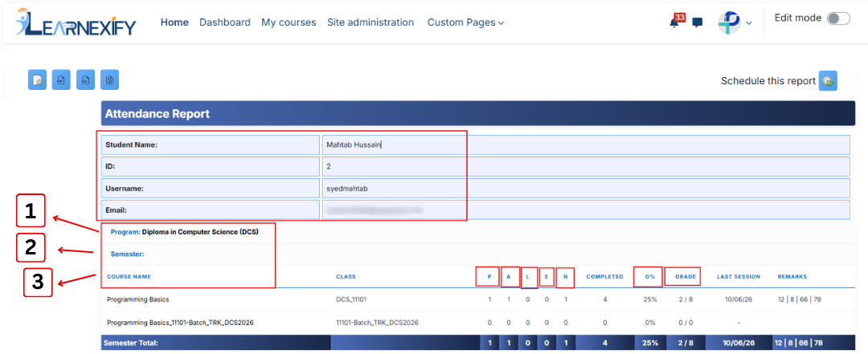Click the A column header
This screenshot has width=868, height=354.
509,277
